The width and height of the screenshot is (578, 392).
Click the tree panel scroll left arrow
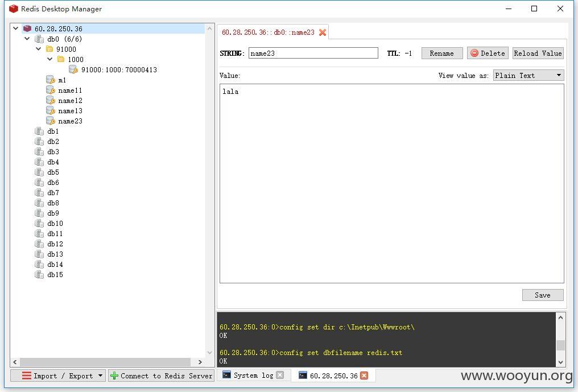pos(15,362)
